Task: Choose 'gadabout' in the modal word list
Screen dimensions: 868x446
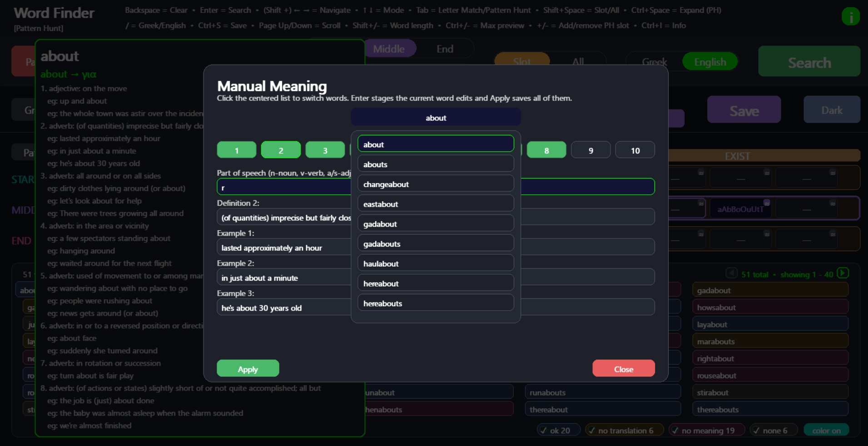Action: [436, 223]
